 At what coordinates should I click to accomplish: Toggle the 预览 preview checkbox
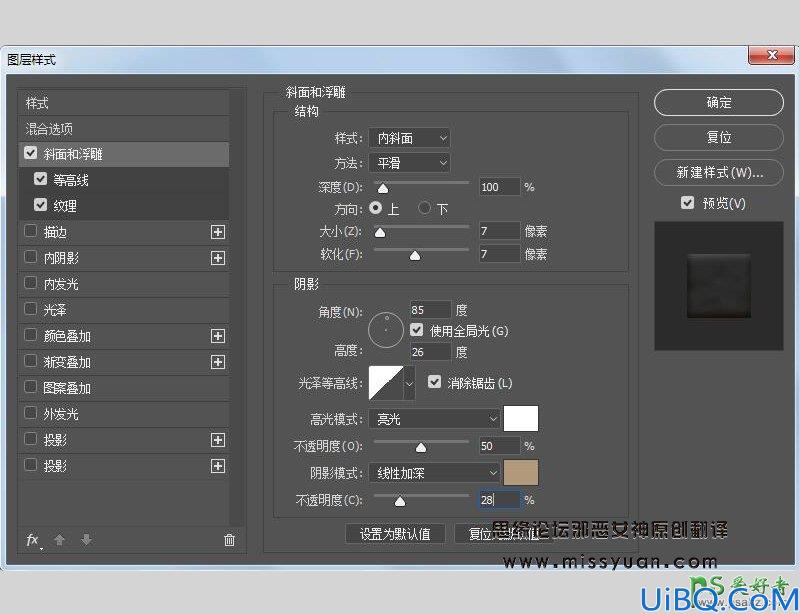(687, 203)
